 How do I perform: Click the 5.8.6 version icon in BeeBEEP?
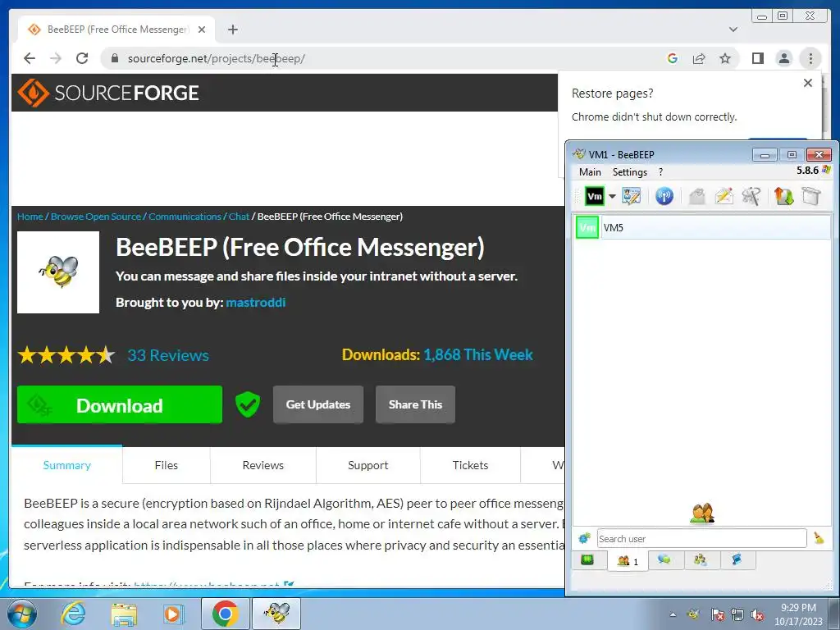click(825, 171)
